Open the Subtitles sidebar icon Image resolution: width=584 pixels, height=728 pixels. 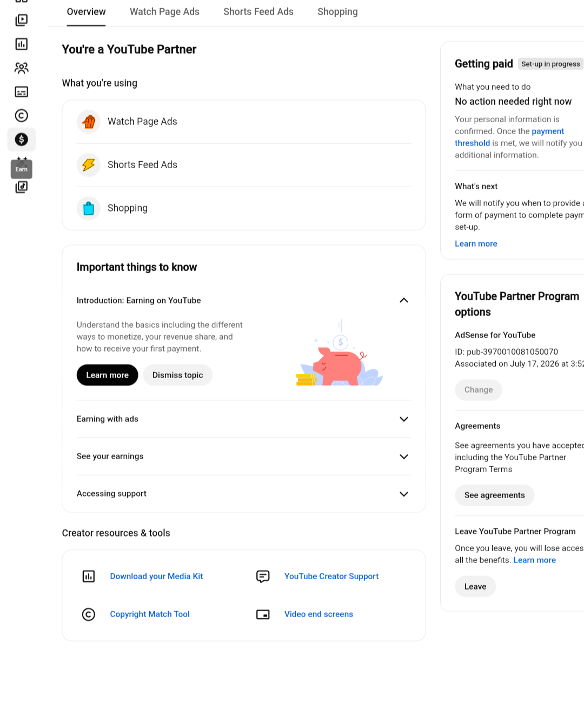(x=22, y=92)
